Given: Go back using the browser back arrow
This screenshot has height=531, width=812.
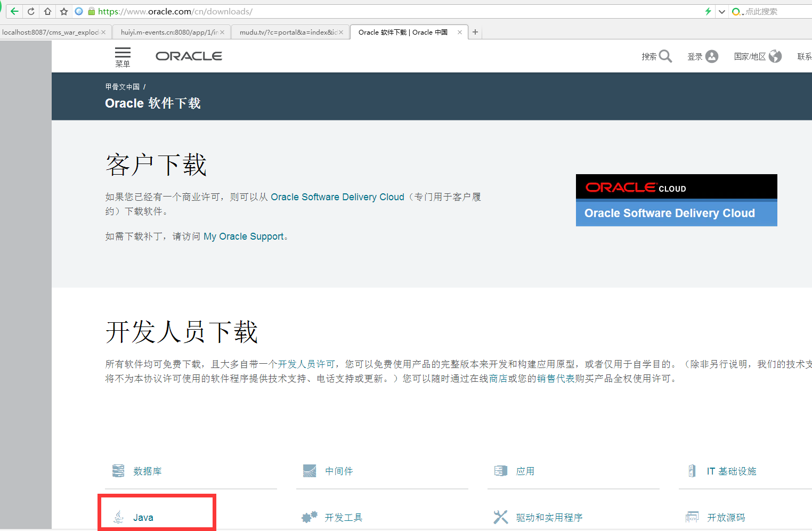Looking at the screenshot, I should (x=14, y=11).
